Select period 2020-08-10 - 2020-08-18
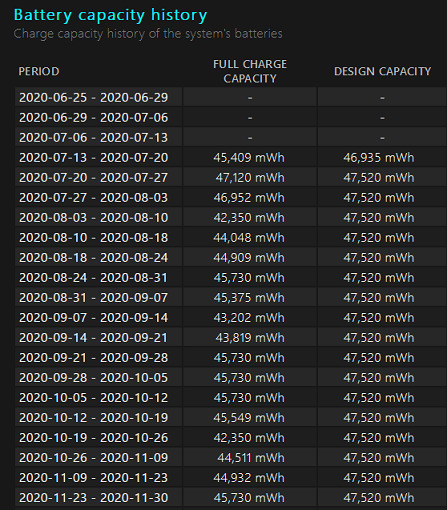Image resolution: width=447 pixels, height=510 pixels. [94, 238]
